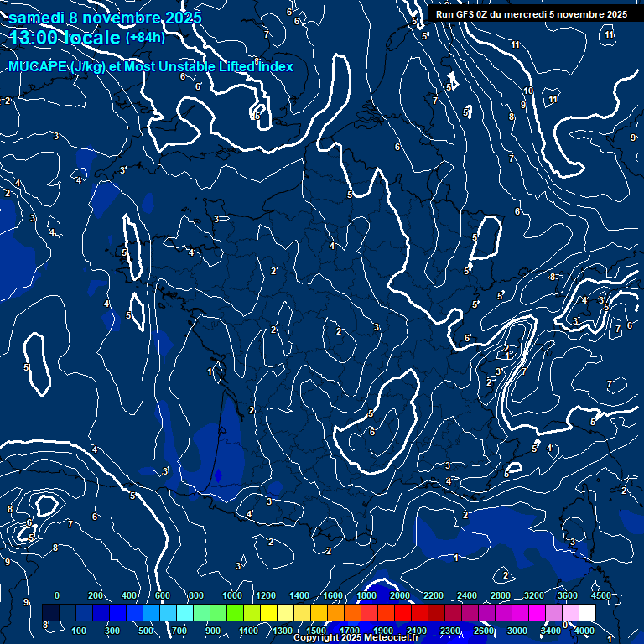644x644 pixels.
Task: Click the '900' legend label
Action: [213, 631]
